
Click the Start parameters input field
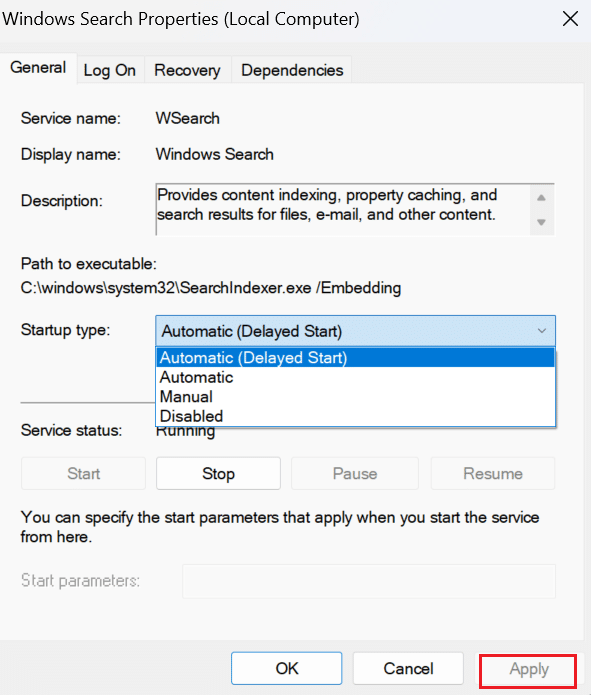369,581
